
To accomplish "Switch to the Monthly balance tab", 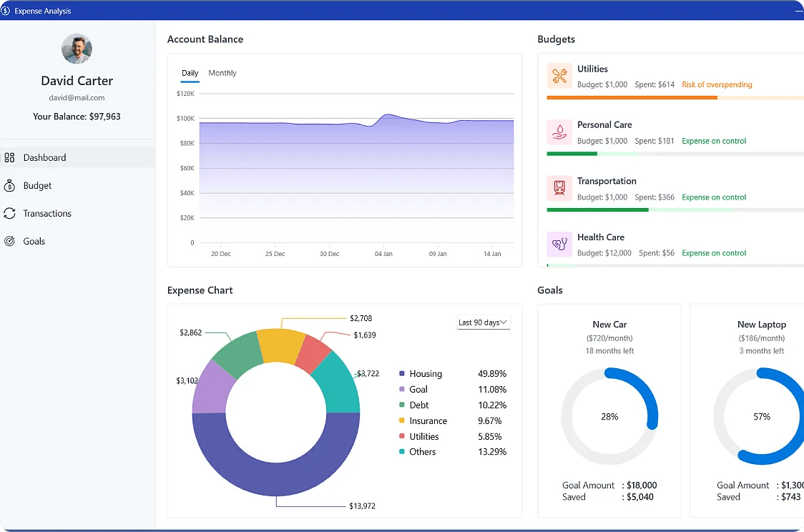I will click(x=222, y=72).
